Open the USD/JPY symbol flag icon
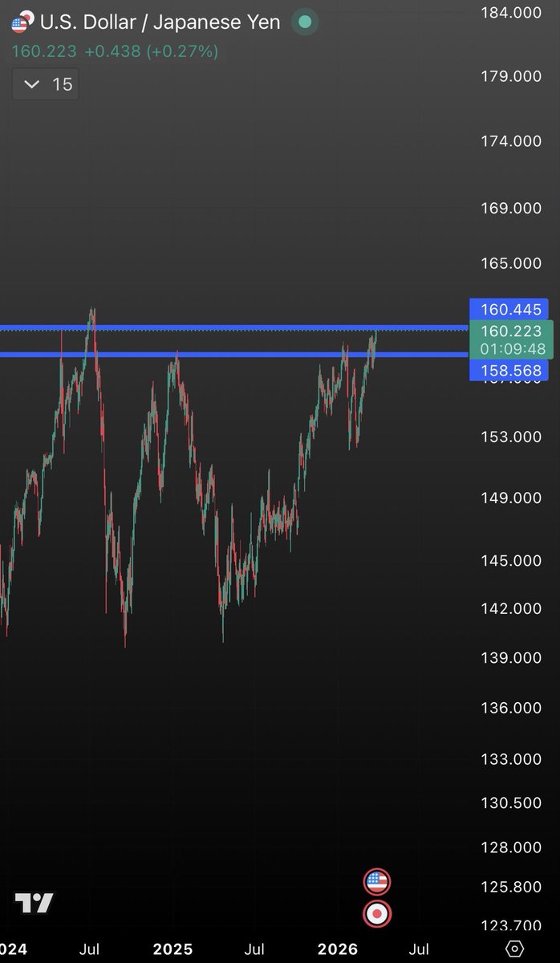Viewport: 560px width, 963px height. point(22,22)
